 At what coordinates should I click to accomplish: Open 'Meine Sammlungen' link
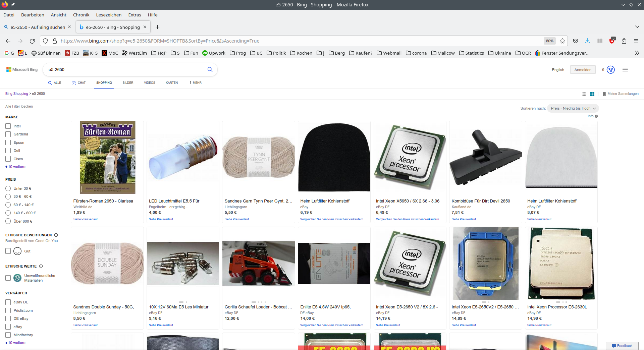pos(621,94)
